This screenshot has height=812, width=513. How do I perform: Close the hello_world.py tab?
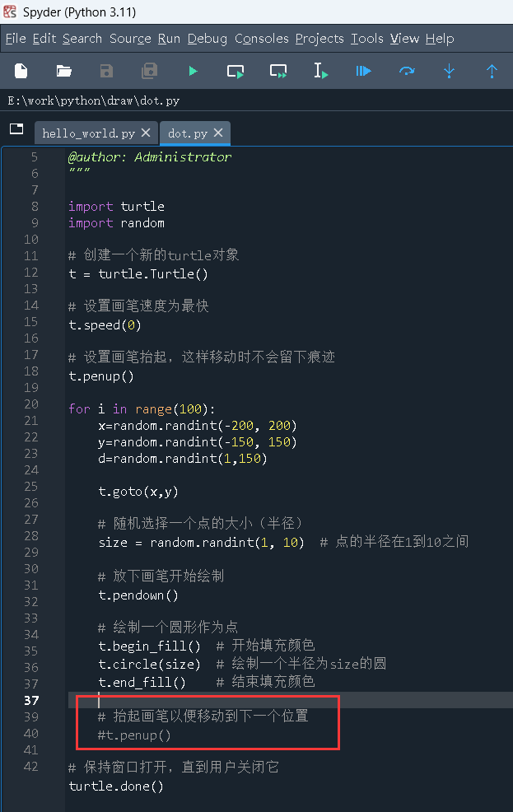coord(146,132)
